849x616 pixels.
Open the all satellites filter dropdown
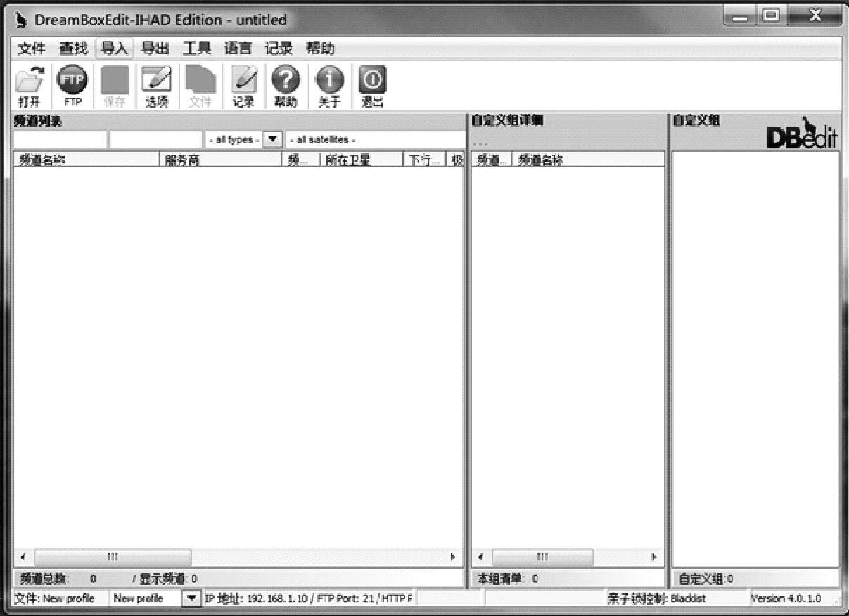(x=375, y=139)
